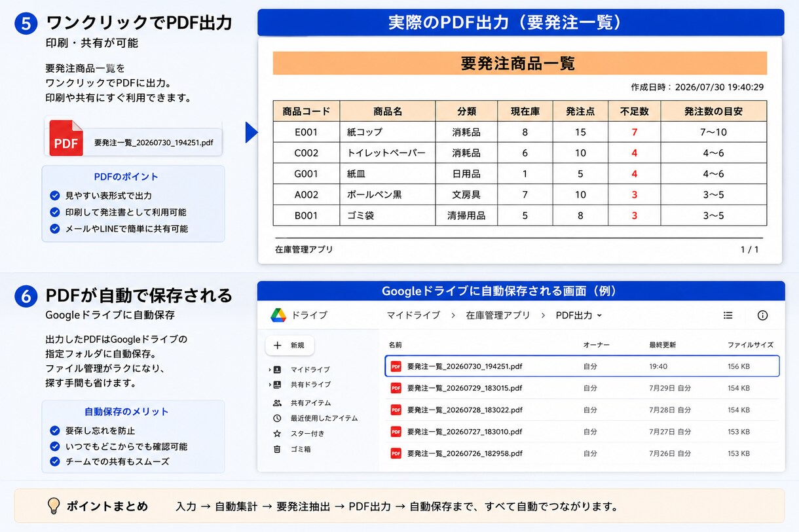Click the 7〜10 order estimate cell

[x=713, y=132]
